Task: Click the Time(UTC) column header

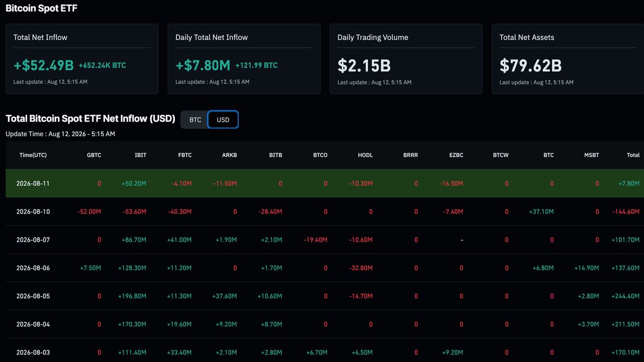Action: 33,155
